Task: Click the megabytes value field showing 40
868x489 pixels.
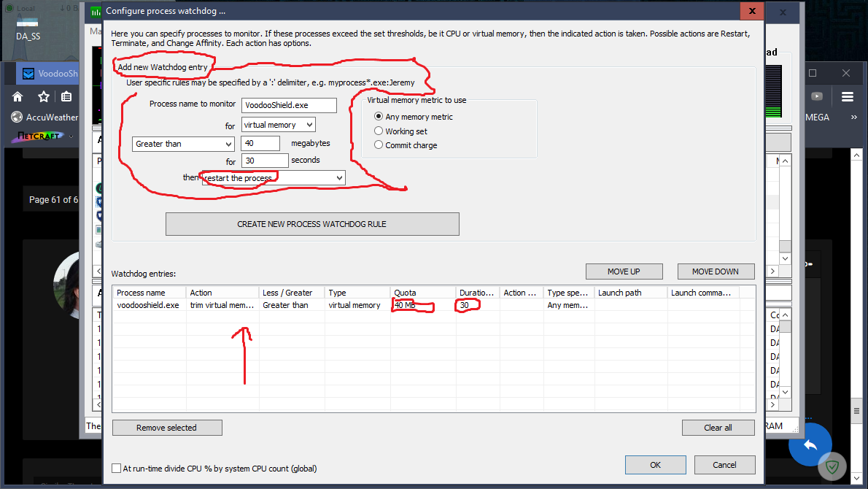Action: [x=260, y=144]
